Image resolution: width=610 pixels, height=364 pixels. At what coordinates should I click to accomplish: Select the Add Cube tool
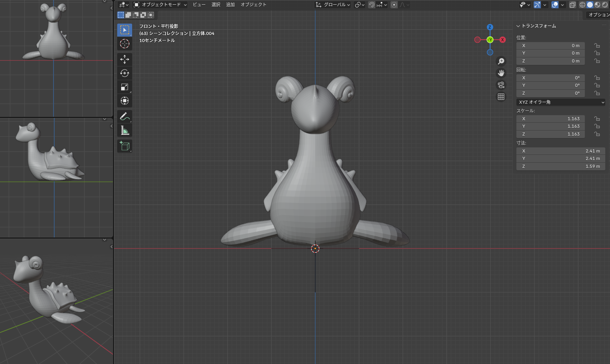(125, 146)
